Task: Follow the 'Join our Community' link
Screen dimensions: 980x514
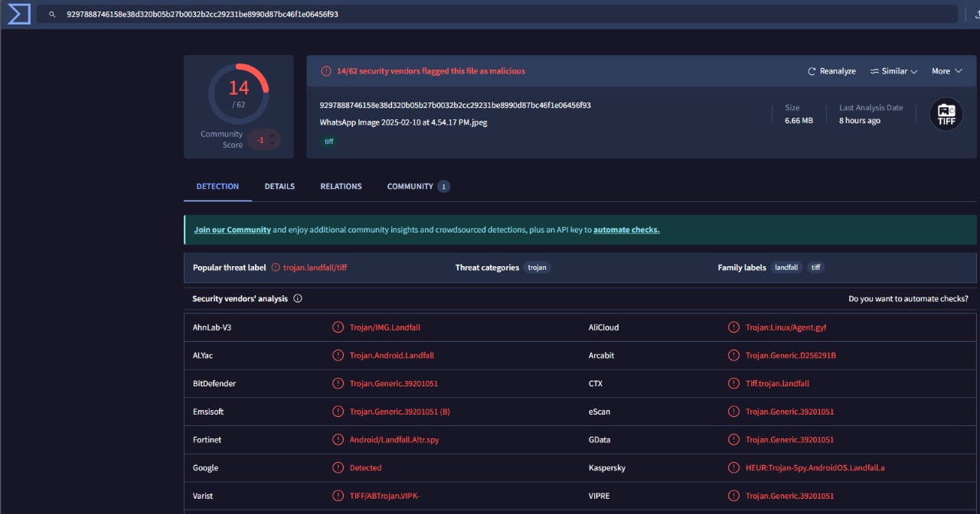Action: point(232,229)
